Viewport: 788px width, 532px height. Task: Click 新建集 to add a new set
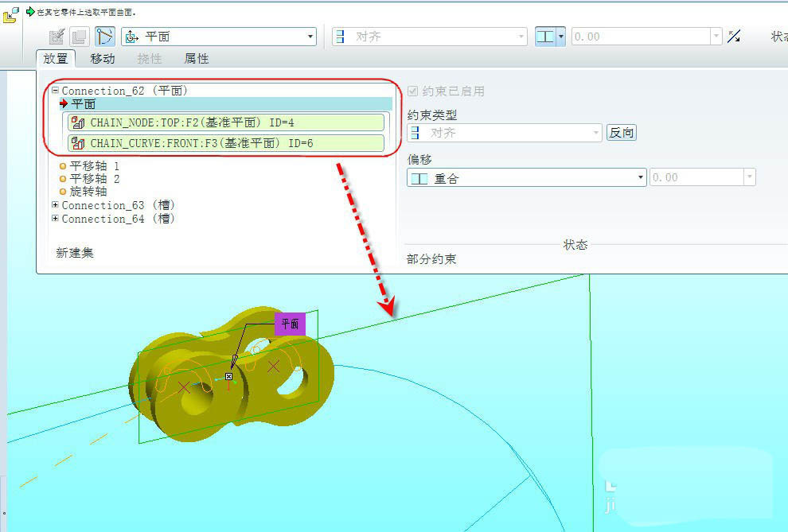click(75, 253)
